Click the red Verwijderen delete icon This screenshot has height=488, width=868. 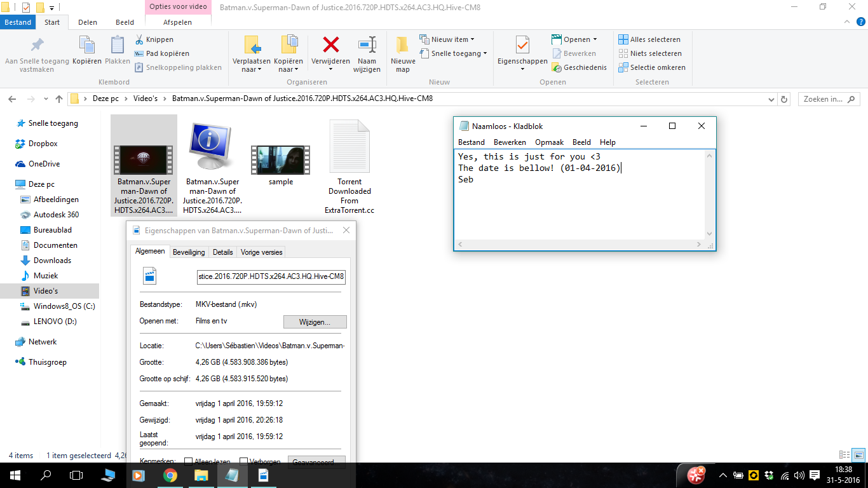[330, 44]
